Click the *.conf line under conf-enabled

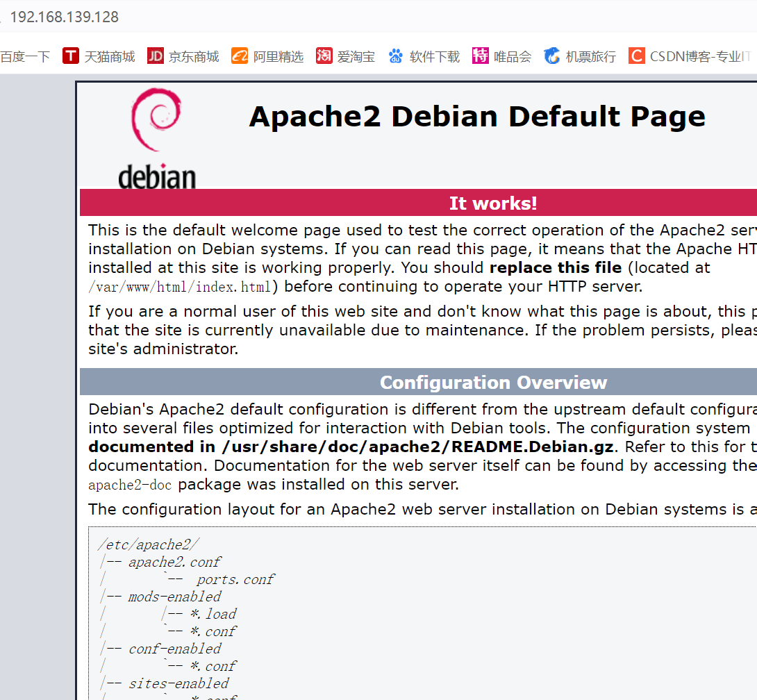pos(213,666)
